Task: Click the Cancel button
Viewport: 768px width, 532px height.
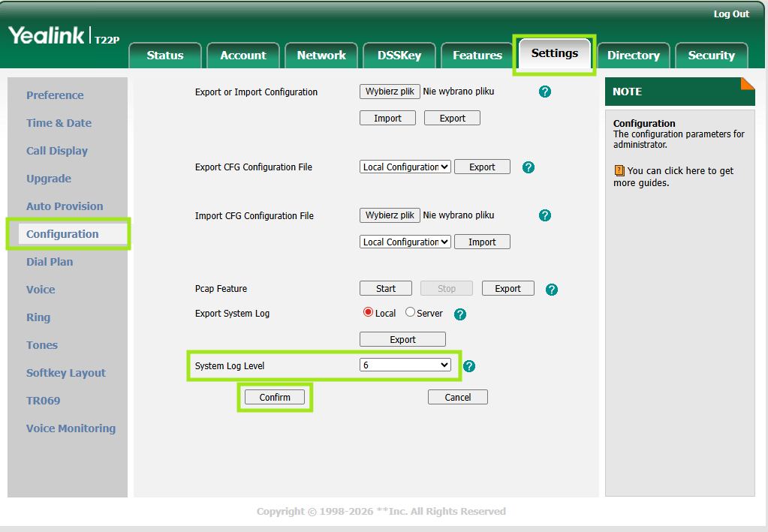Action: 457,397
